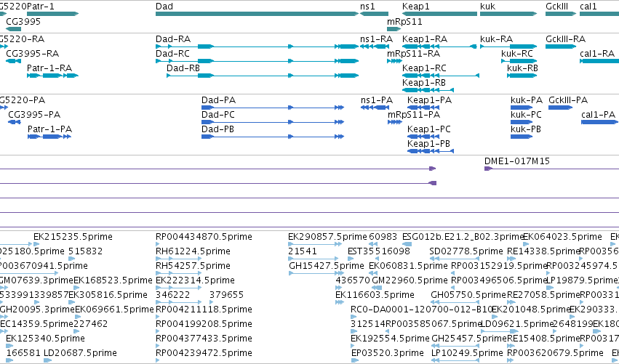Select EST SD02778.5prime label

coord(466,251)
